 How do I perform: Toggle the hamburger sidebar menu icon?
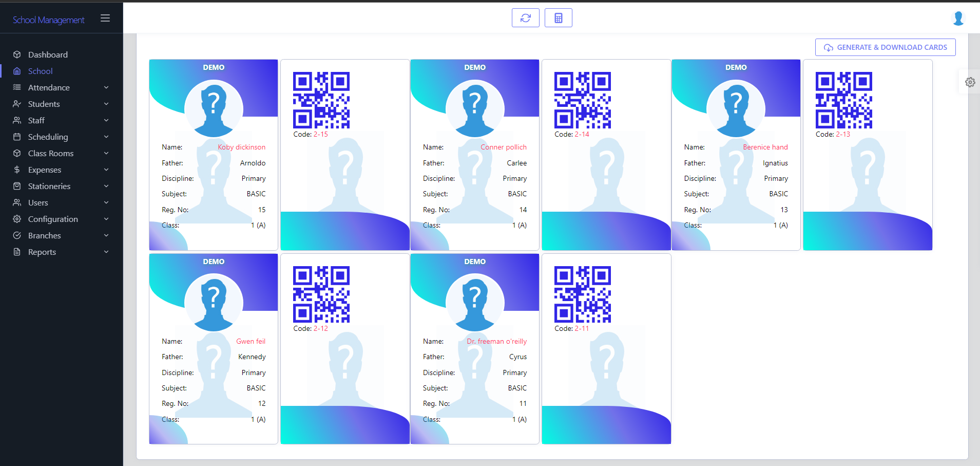(105, 18)
